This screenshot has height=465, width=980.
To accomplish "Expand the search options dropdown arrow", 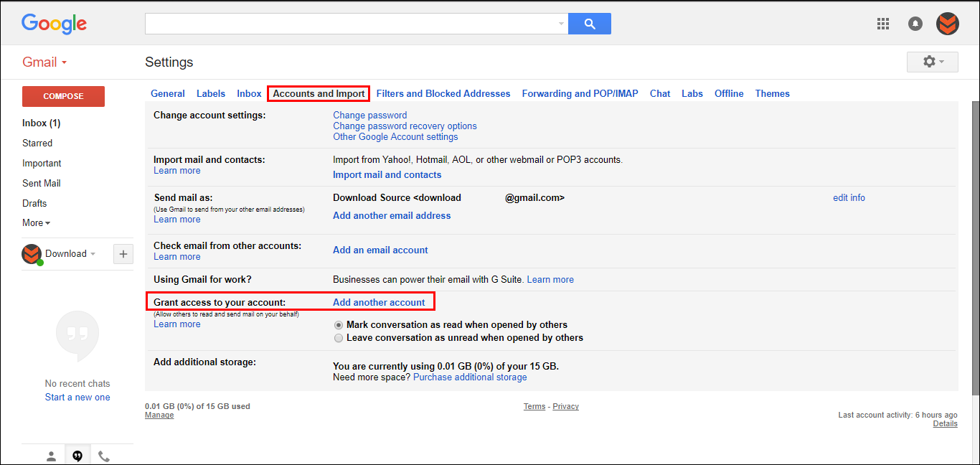I will 561,24.
